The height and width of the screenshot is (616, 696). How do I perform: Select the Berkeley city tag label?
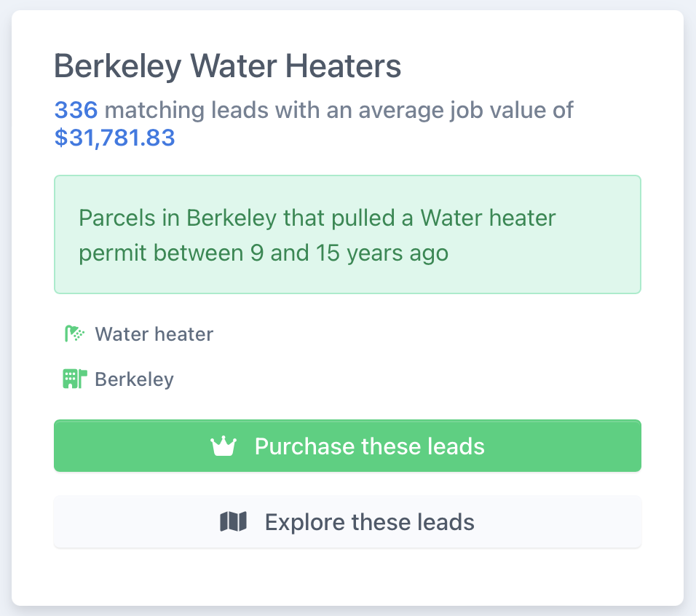point(134,379)
